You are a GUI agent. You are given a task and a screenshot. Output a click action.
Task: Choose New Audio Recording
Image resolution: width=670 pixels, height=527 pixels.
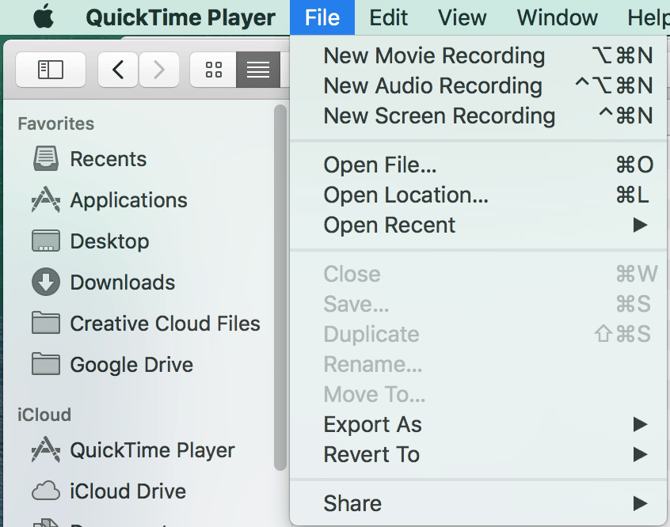coord(478,85)
